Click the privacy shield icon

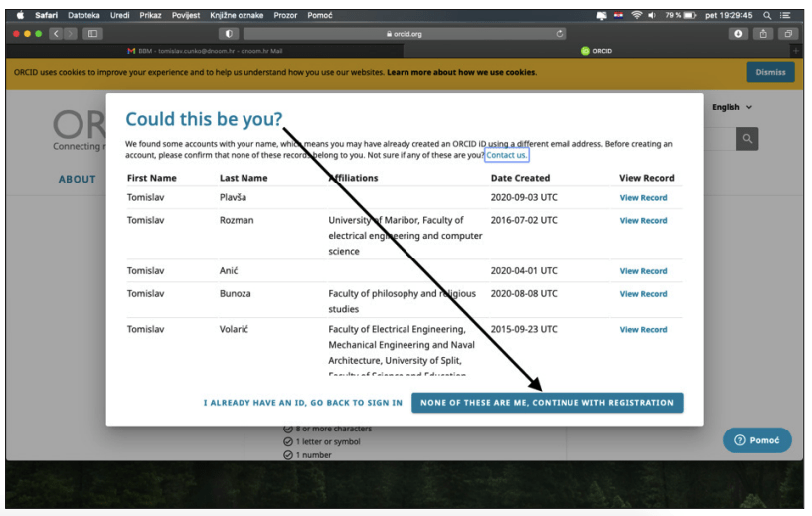(x=229, y=34)
